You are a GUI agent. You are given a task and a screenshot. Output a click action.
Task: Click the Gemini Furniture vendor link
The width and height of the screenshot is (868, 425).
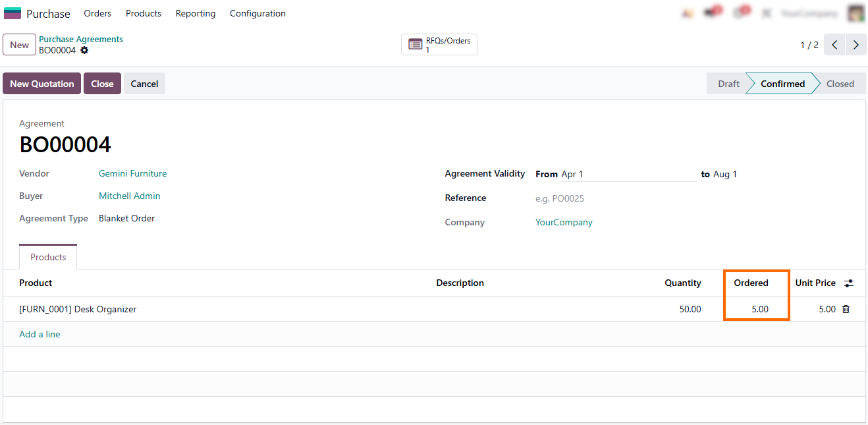[x=132, y=174]
